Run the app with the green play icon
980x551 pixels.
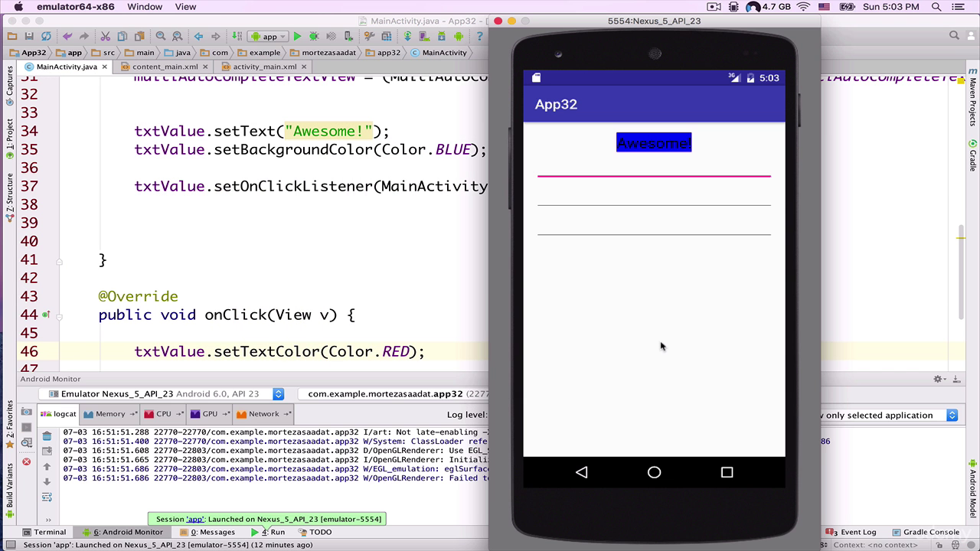point(297,36)
